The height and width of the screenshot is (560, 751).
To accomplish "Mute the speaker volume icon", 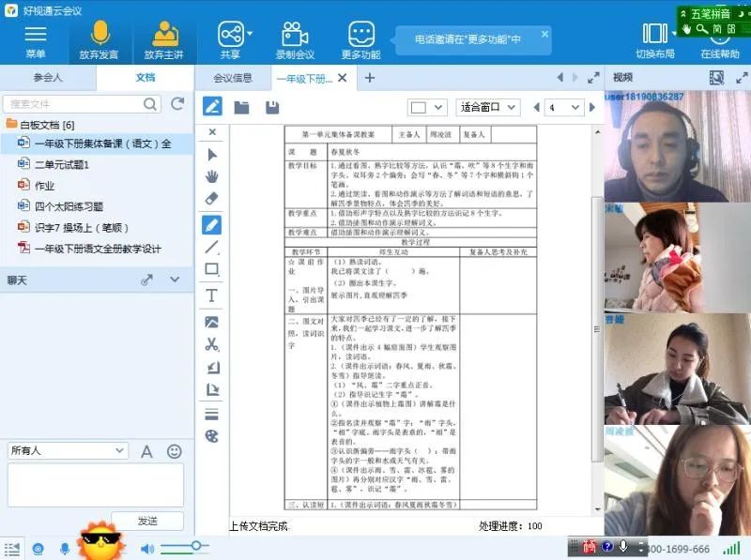I will [x=147, y=548].
